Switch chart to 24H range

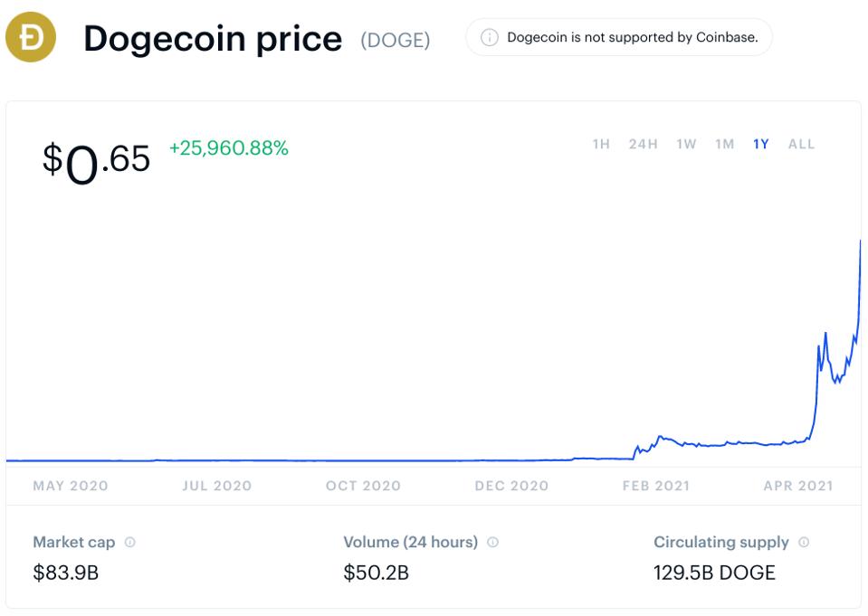643,144
